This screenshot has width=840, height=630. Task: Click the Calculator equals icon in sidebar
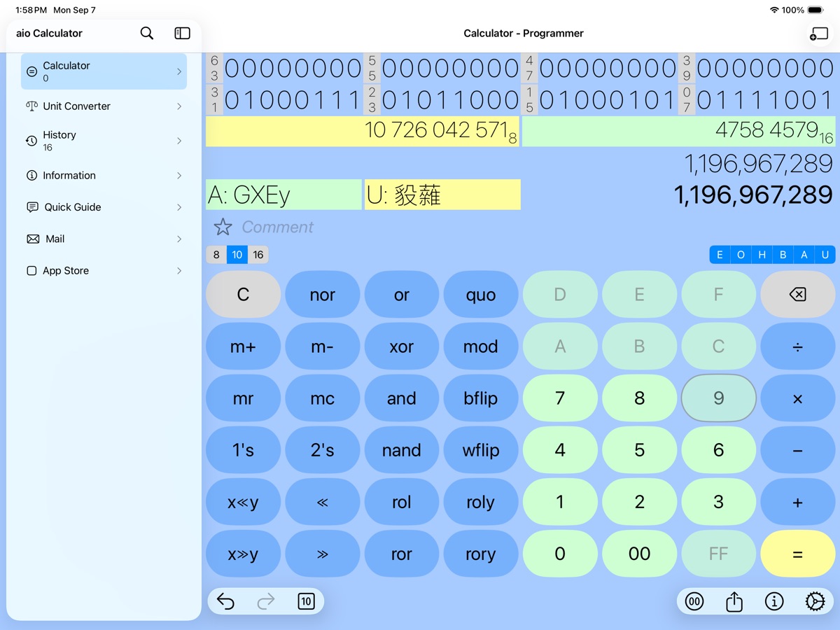(x=31, y=71)
